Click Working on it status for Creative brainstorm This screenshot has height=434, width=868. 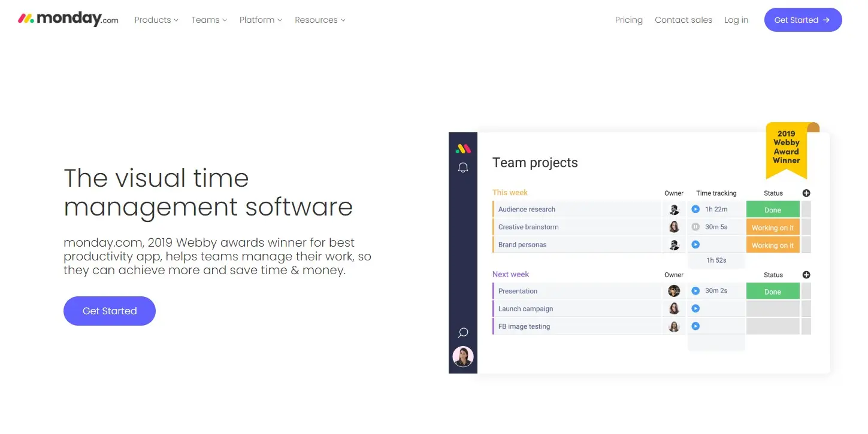pyautogui.click(x=773, y=227)
